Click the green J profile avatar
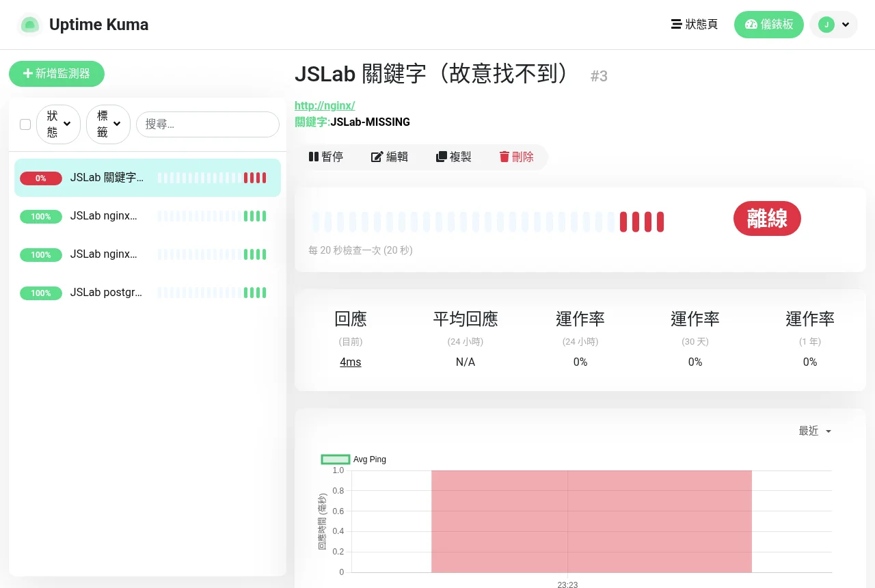The width and height of the screenshot is (875, 588). [826, 25]
